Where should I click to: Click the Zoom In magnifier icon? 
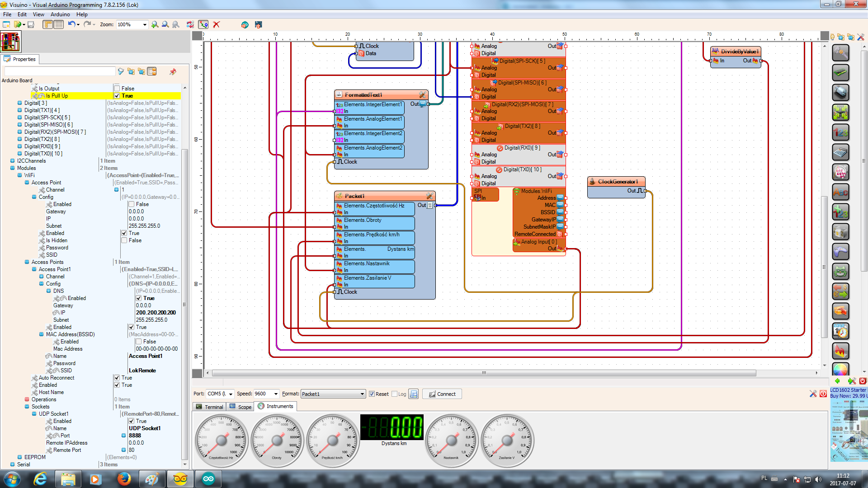(155, 24)
